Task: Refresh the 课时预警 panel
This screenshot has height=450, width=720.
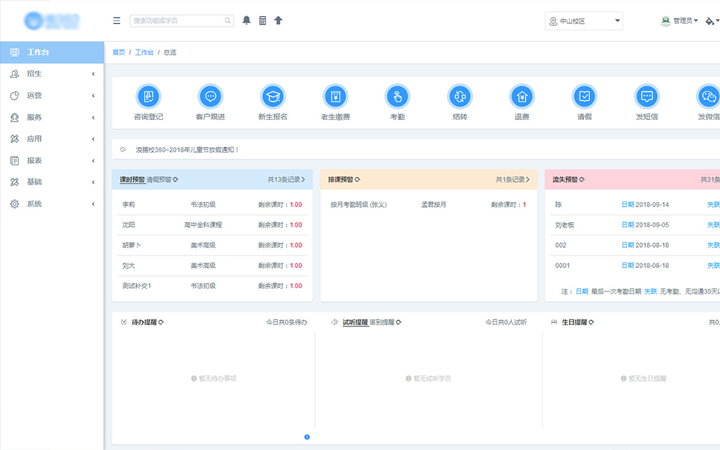Action: (x=176, y=180)
